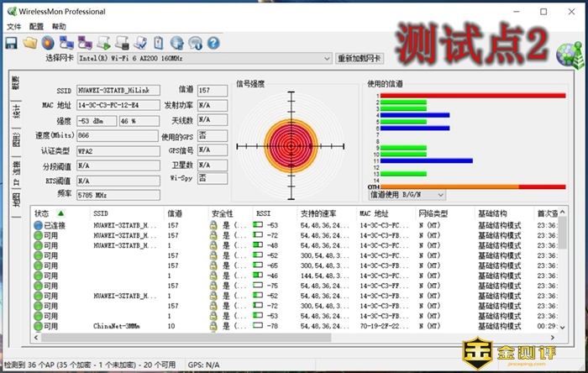Open the 文件 menu
The image size is (588, 373).
coord(13,27)
